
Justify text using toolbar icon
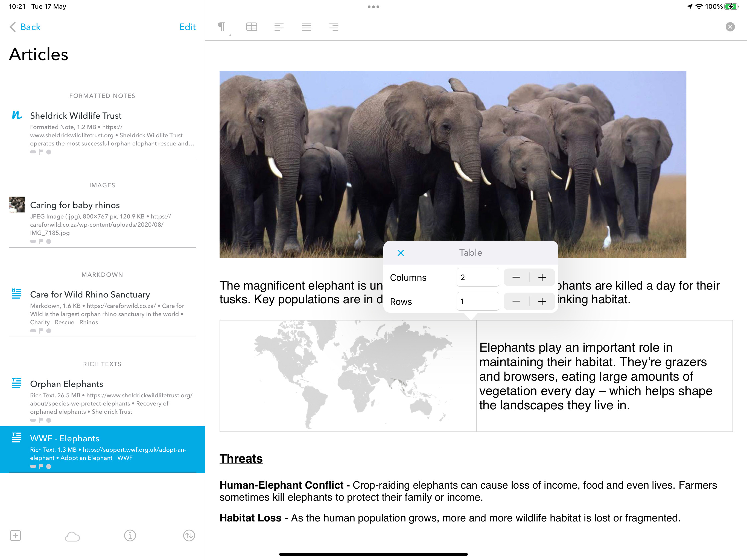[306, 27]
